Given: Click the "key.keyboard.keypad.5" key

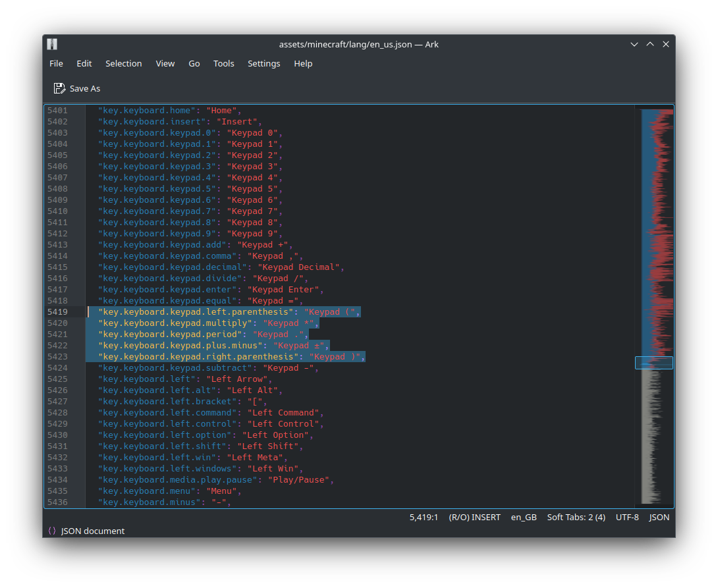Looking at the screenshot, I should point(157,189).
